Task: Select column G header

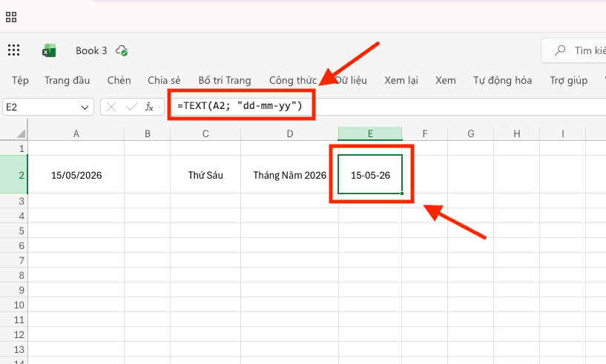Action: tap(471, 133)
